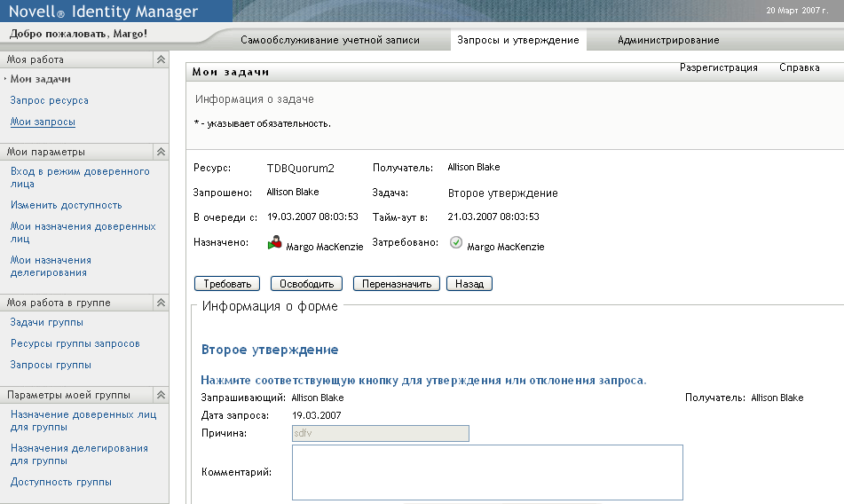This screenshot has height=504, width=844.
Task: Open the Мои запросы link
Action: [43, 122]
